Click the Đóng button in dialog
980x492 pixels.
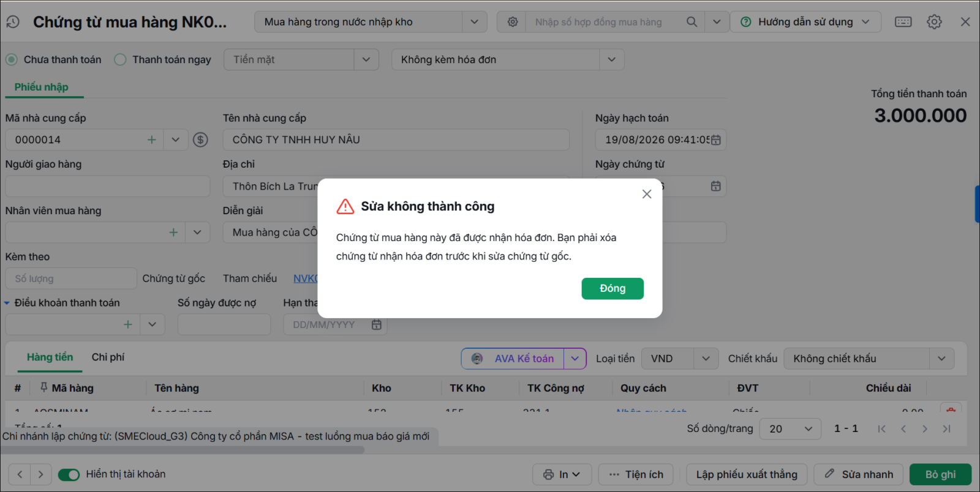pyautogui.click(x=612, y=289)
